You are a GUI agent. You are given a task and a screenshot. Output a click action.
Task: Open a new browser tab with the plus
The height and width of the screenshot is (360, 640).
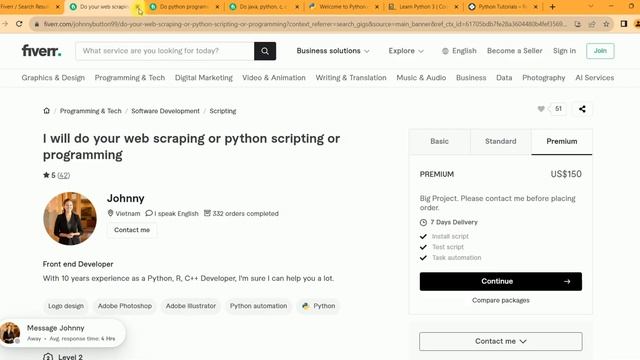[x=552, y=7]
